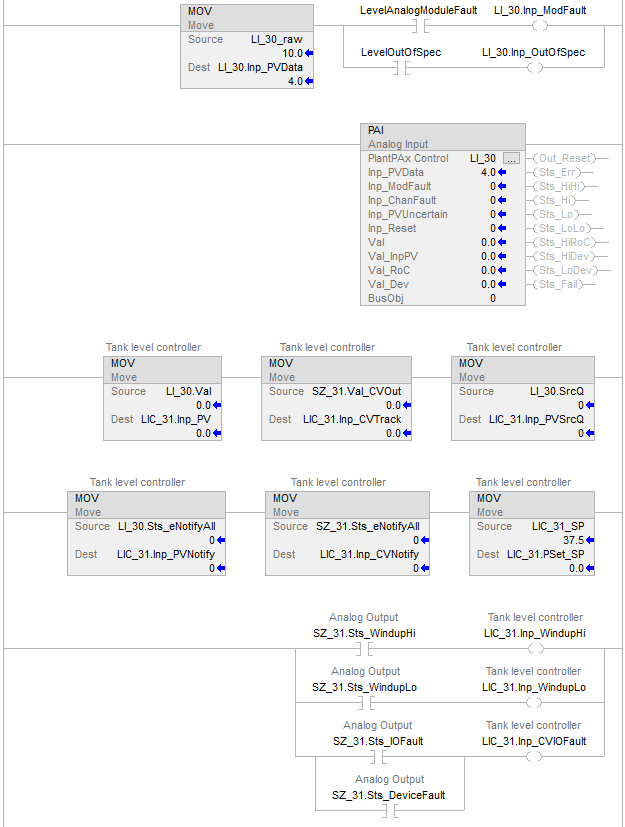Click the LIC_31.Inp_WindupHi coil
The width and height of the screenshot is (625, 827).
pos(534,648)
